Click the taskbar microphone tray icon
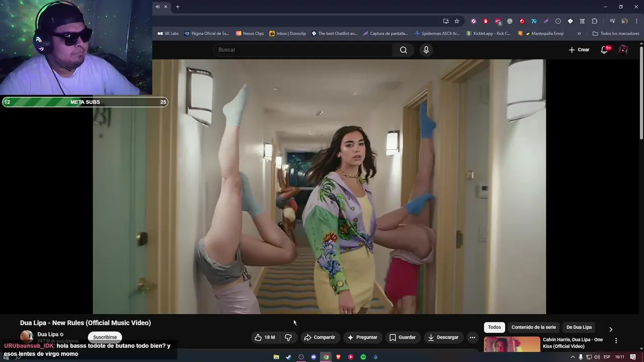The image size is (644, 362). click(581, 357)
